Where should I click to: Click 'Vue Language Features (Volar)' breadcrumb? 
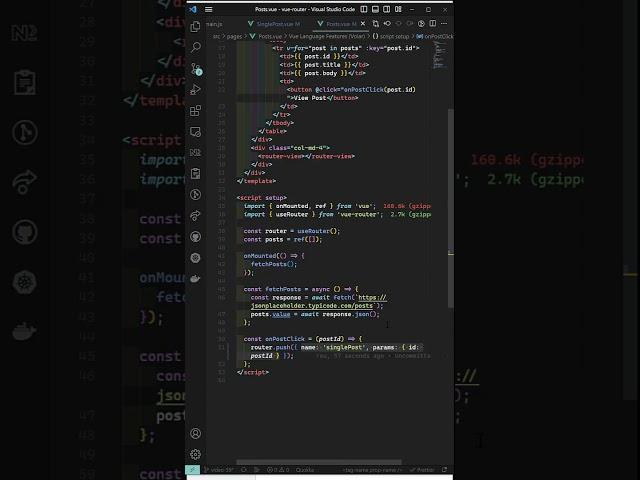click(327, 36)
